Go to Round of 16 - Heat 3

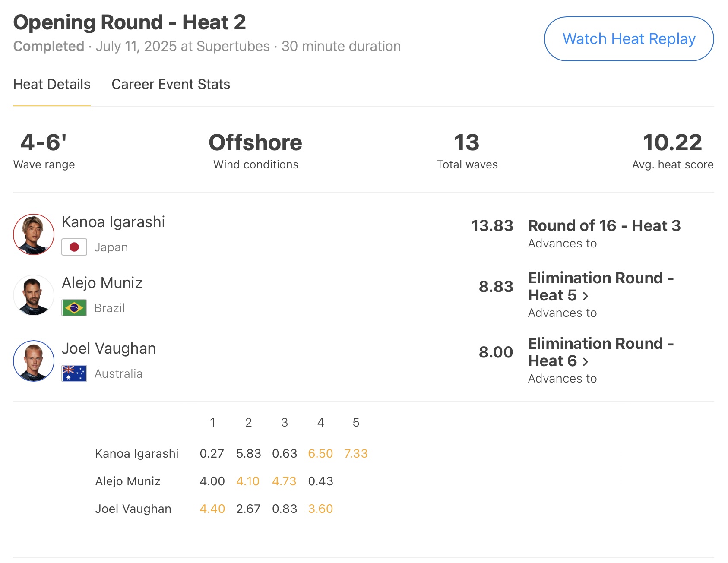point(604,226)
